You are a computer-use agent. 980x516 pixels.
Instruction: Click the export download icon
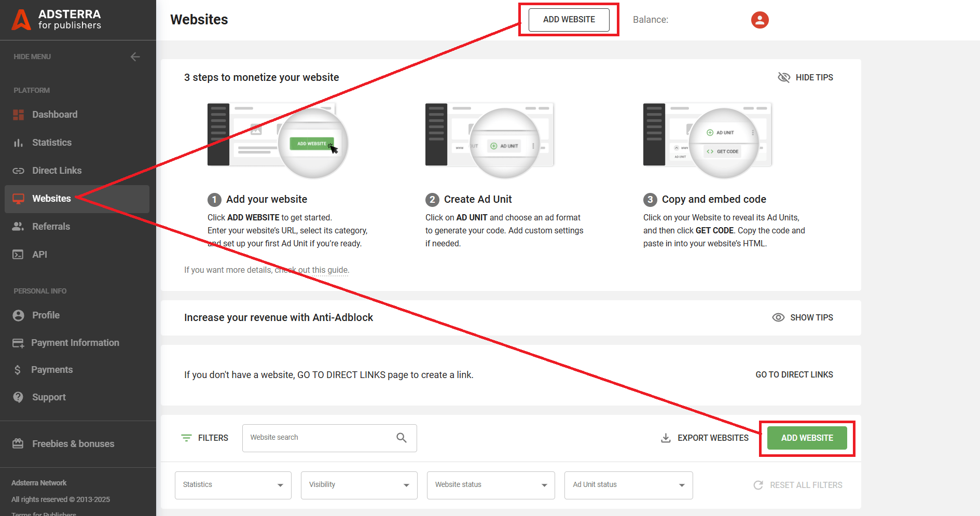[666, 438]
